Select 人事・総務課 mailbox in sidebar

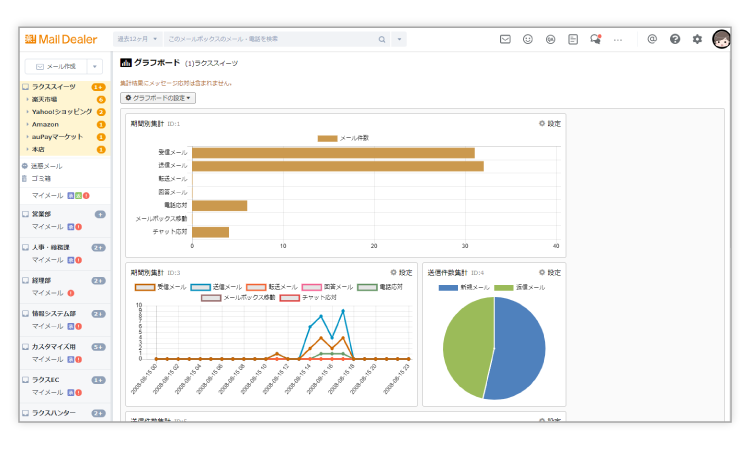pos(51,247)
